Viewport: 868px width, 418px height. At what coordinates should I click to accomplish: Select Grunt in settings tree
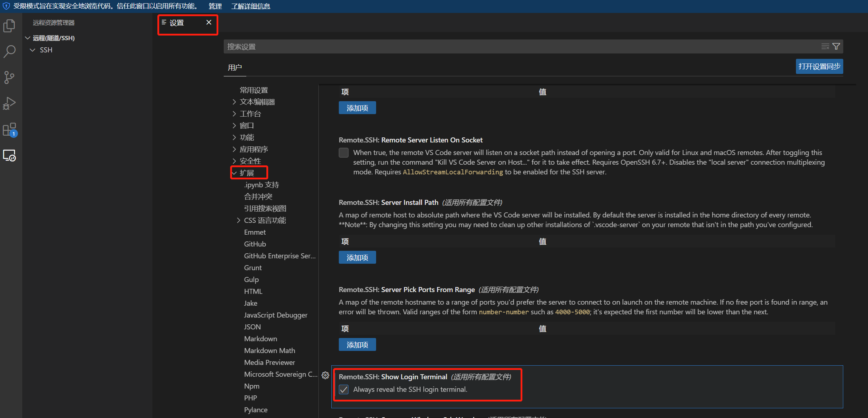(253, 268)
